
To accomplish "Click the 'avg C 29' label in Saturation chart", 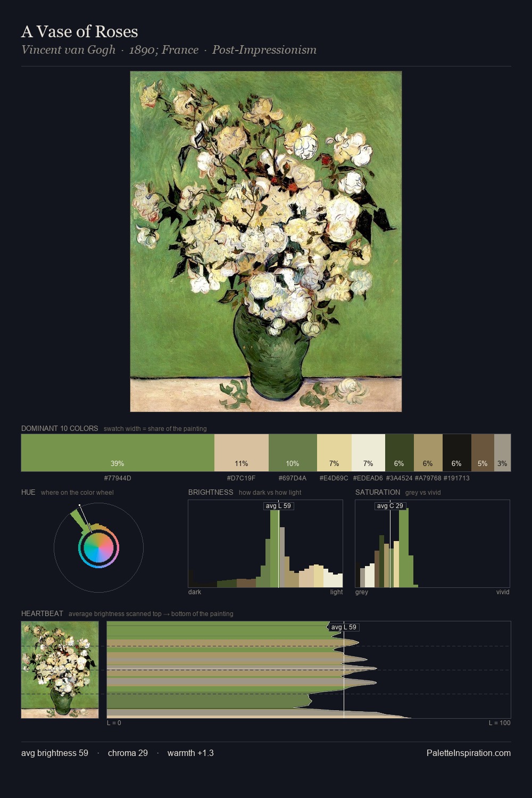I will tap(390, 506).
